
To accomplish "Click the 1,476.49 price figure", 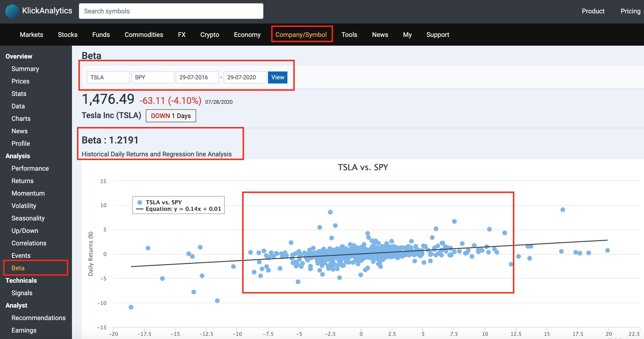I will coord(108,99).
